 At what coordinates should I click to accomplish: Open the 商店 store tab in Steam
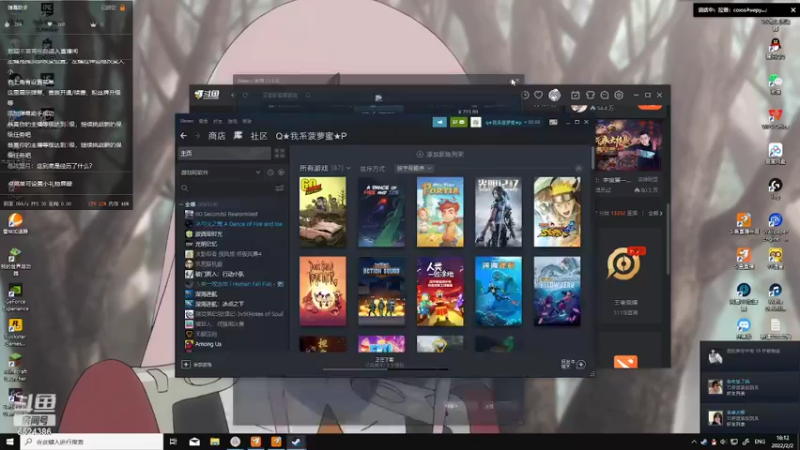217,136
